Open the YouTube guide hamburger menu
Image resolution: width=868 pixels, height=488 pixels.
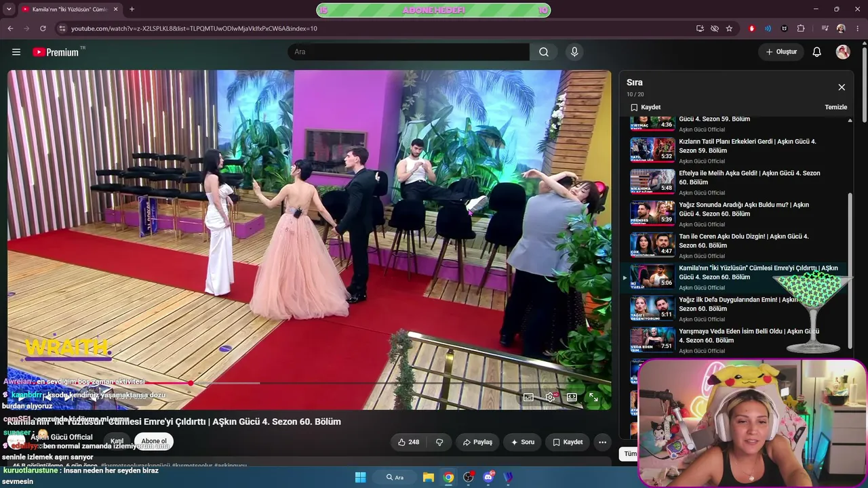[16, 52]
